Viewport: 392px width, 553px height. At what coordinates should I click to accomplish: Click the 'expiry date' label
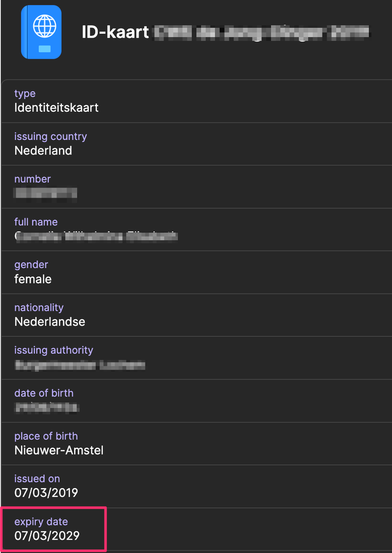[41, 521]
